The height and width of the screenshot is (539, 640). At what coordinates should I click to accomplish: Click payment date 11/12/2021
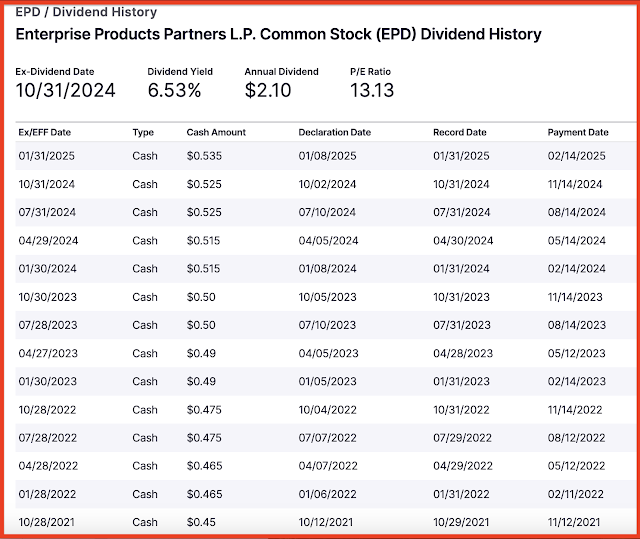pyautogui.click(x=574, y=522)
